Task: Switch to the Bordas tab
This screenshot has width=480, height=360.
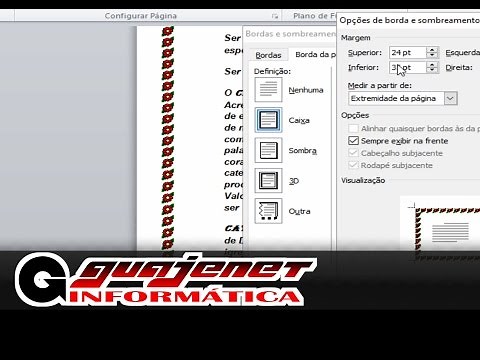Action: click(268, 55)
